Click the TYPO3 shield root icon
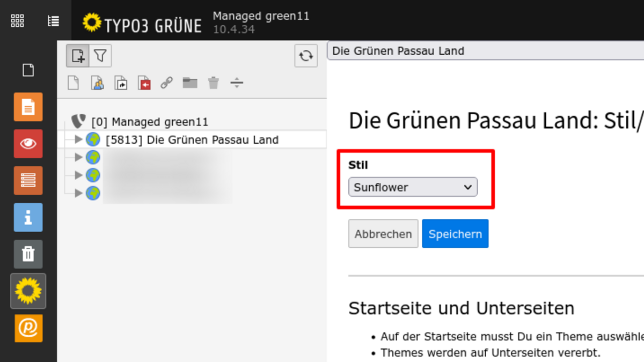 tap(79, 121)
